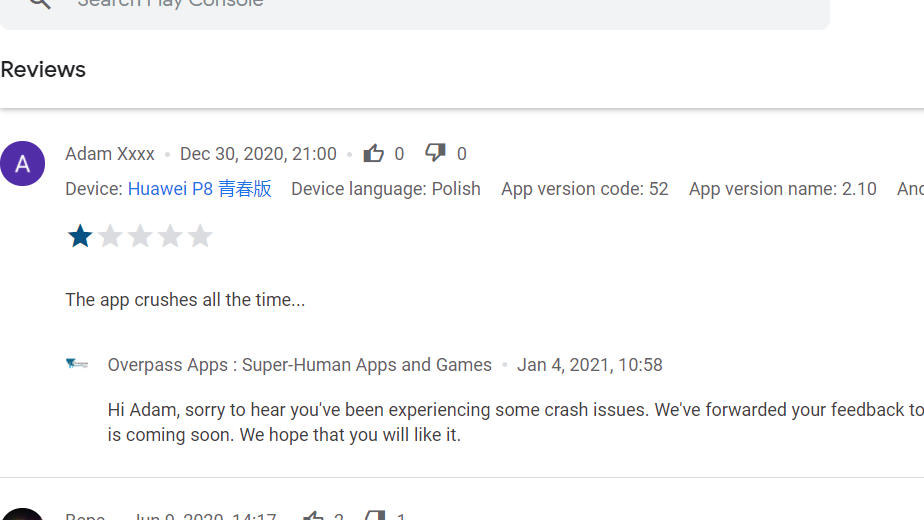Select the reviewer name Adam Xxxx

tap(110, 154)
